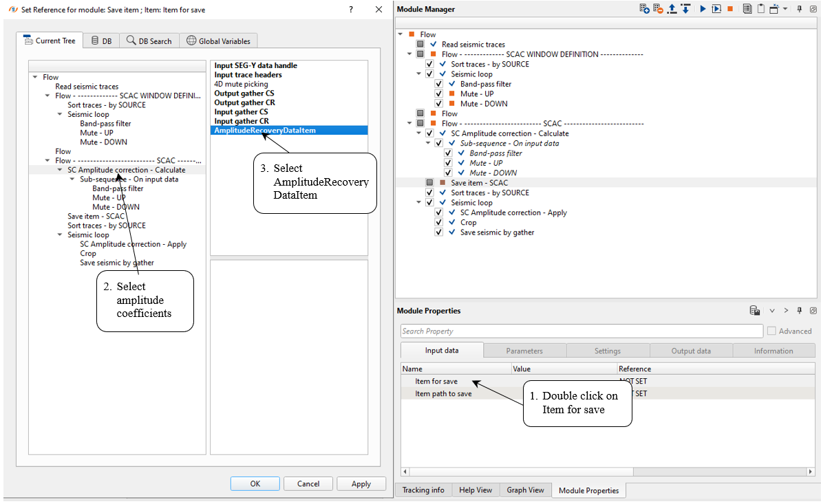Click into the Search Property field
This screenshot has height=504, width=821.
click(581, 331)
